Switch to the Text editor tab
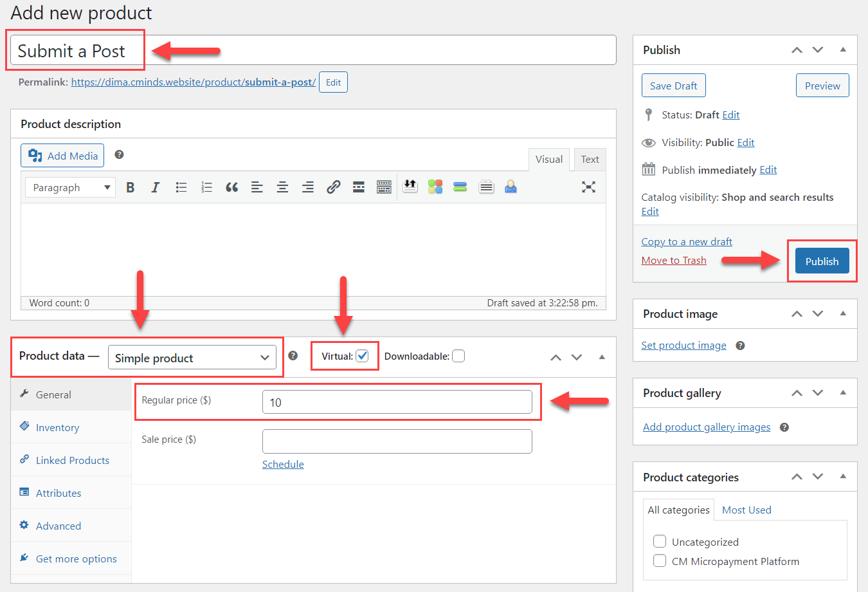This screenshot has width=868, height=592. (590, 160)
